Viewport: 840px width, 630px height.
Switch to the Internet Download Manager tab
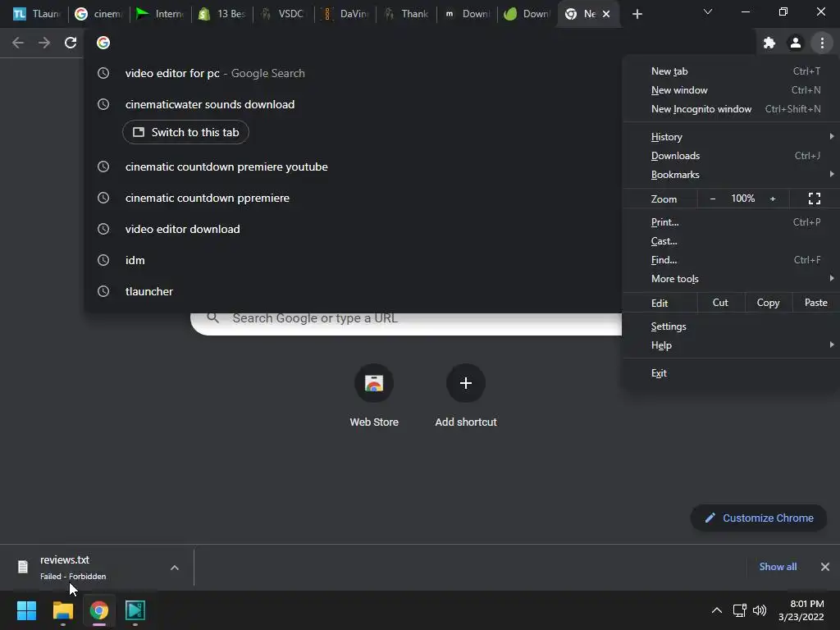coord(160,14)
